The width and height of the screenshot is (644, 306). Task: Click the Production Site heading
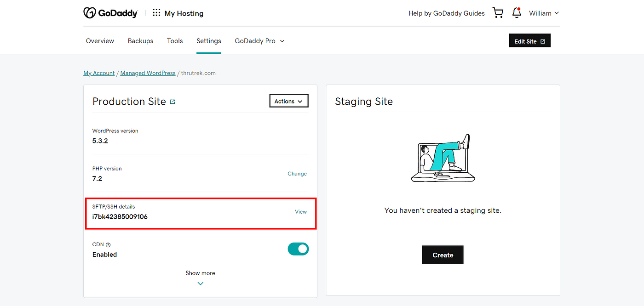click(129, 102)
